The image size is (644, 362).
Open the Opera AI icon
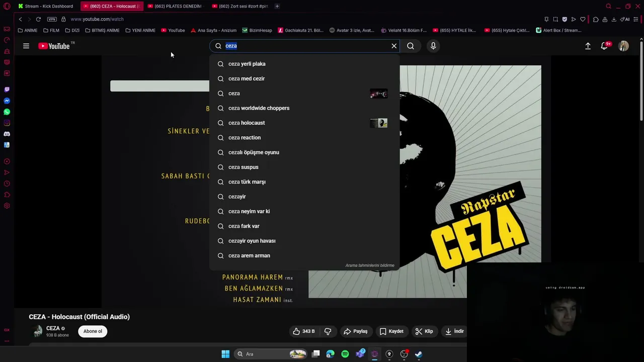625,19
